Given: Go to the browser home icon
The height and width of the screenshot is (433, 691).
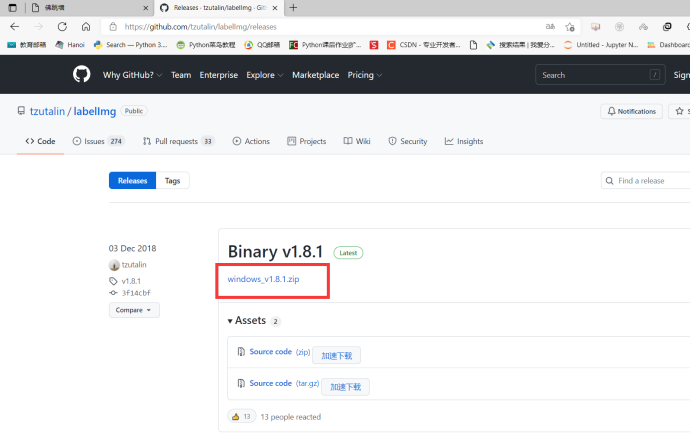Looking at the screenshot, I should coord(86,27).
